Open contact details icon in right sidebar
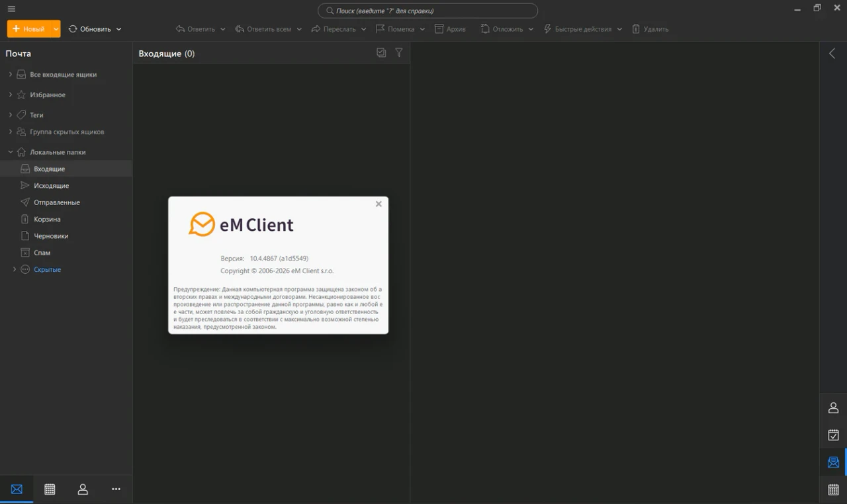 point(833,408)
